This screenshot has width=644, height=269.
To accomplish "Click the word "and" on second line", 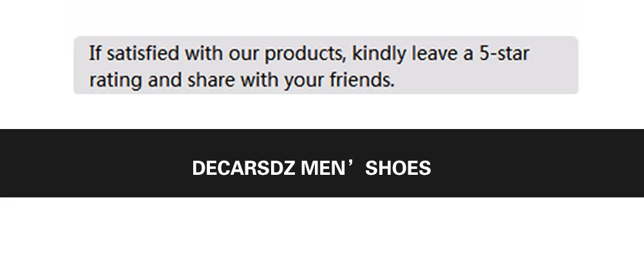I will (x=165, y=79).
